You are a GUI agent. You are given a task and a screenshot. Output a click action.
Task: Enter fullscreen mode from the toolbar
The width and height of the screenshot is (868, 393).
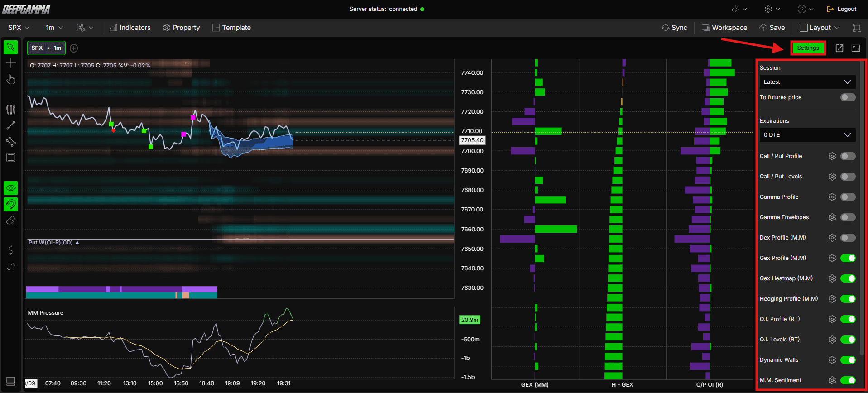click(857, 28)
